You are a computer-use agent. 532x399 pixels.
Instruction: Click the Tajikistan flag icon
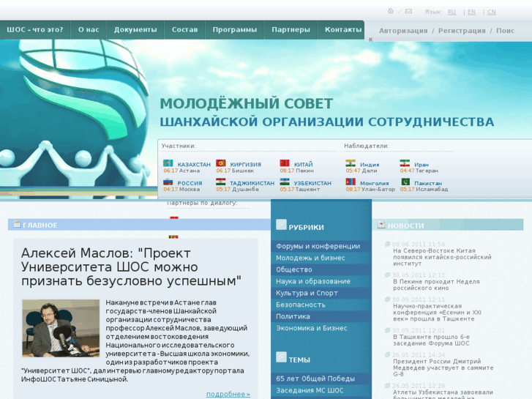[221, 182]
